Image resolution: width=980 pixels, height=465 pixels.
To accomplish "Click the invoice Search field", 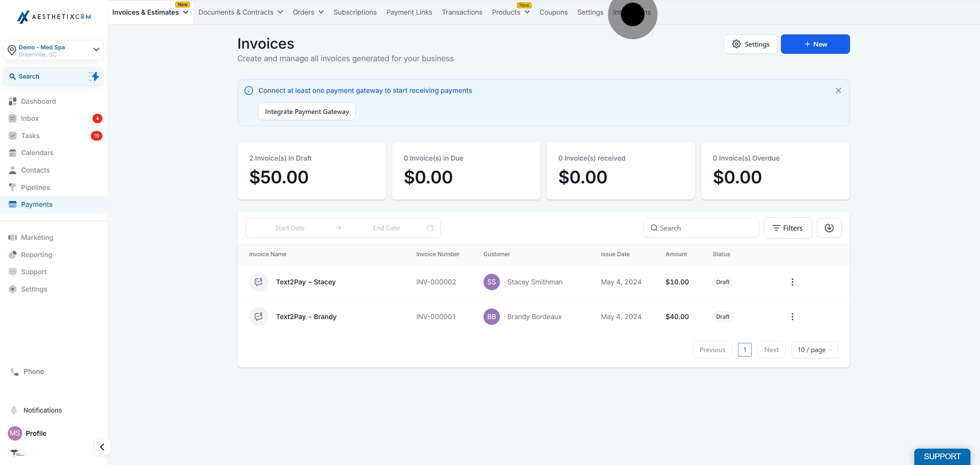I will (701, 228).
